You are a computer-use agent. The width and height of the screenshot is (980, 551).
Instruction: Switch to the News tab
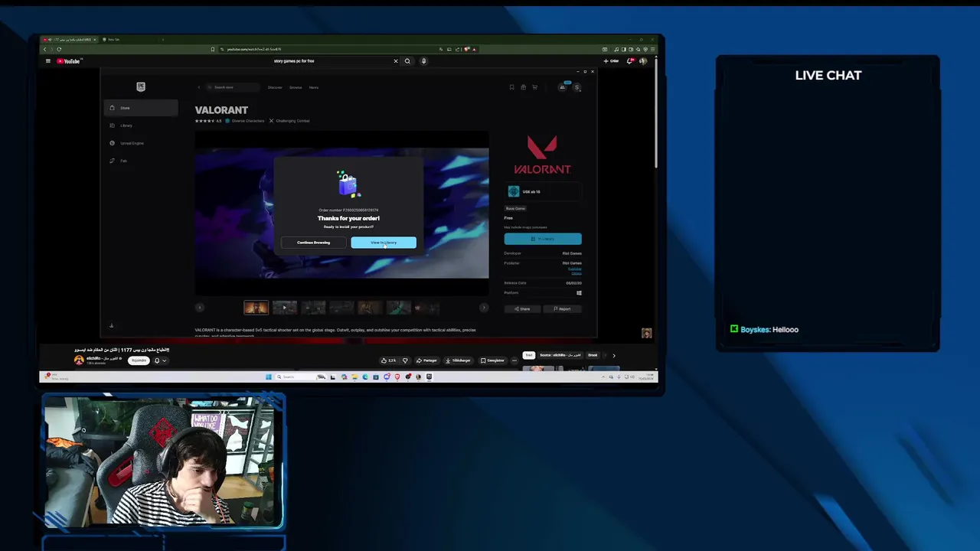314,87
